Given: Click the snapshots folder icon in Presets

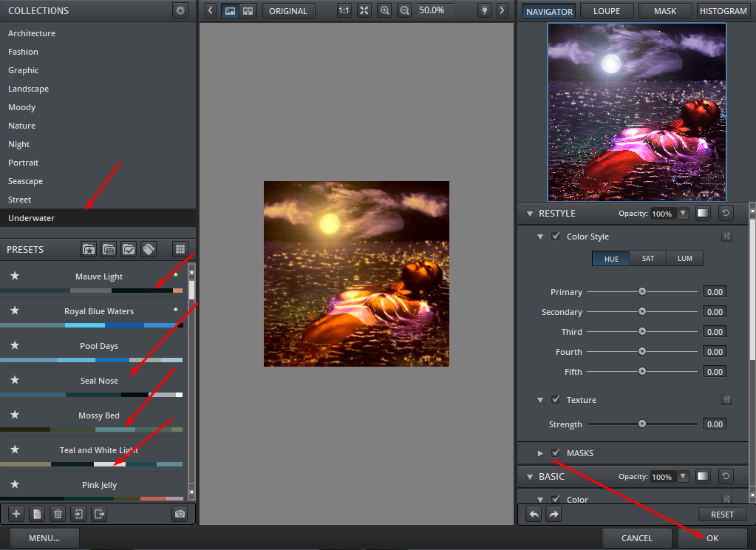Looking at the screenshot, I should click(x=109, y=249).
